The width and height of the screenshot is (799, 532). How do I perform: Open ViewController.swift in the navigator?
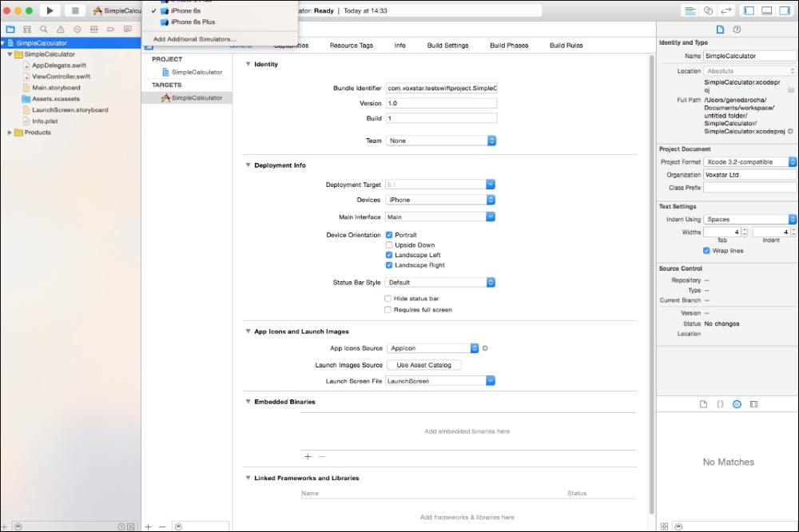[61, 77]
